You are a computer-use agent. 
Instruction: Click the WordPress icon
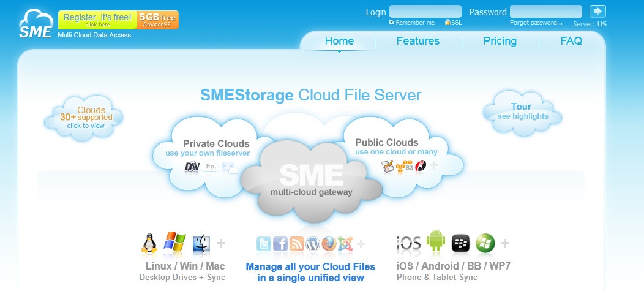click(x=313, y=244)
